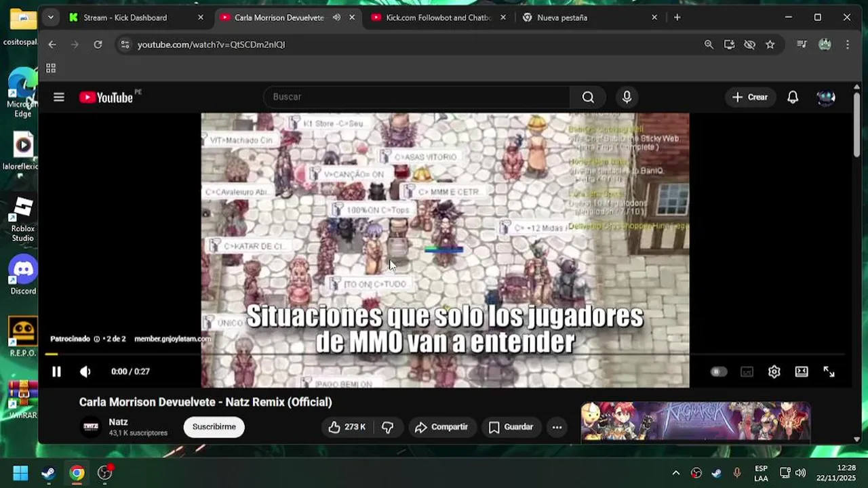
Task: Open the blocked-tracking eye icon in address bar
Action: (749, 45)
